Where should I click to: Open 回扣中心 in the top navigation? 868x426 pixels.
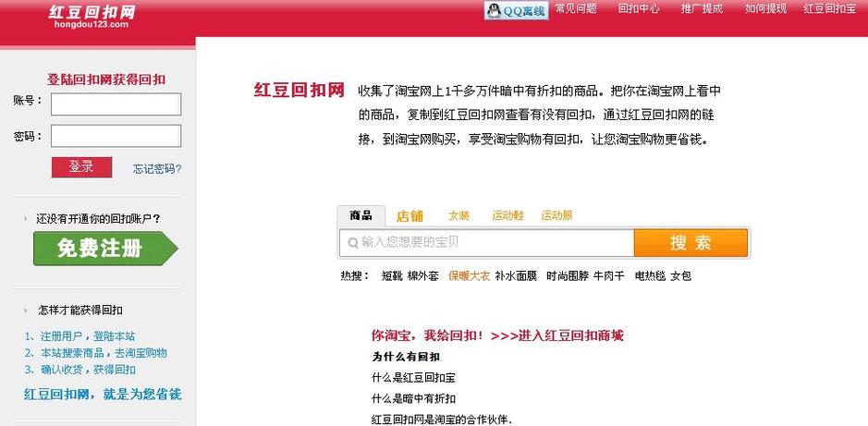(x=638, y=9)
